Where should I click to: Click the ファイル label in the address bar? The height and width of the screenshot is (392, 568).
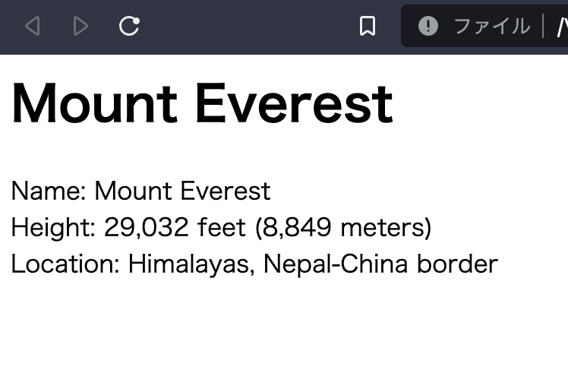[x=491, y=27]
